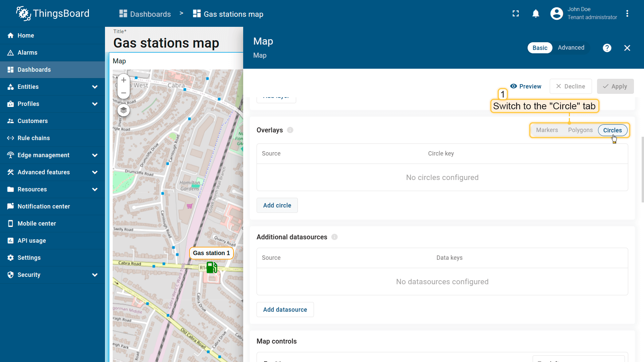Zoom out on the map
The height and width of the screenshot is (362, 644).
[x=123, y=93]
